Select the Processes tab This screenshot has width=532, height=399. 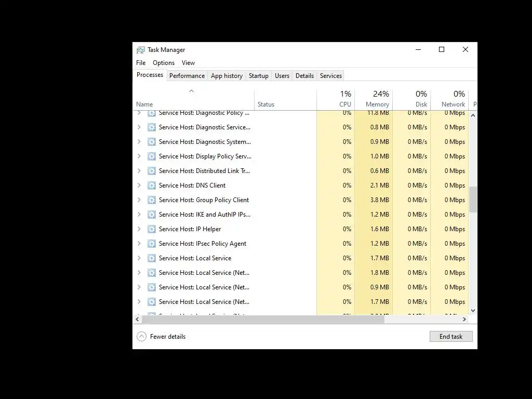pos(150,75)
